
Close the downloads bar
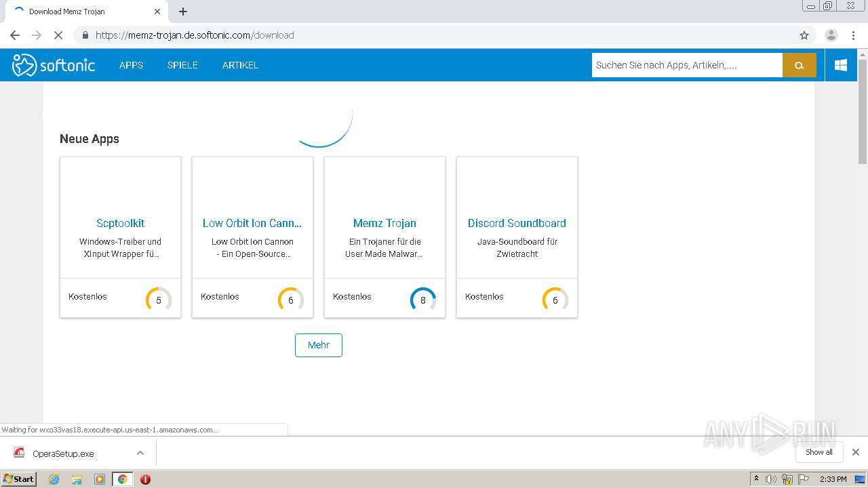click(x=856, y=452)
